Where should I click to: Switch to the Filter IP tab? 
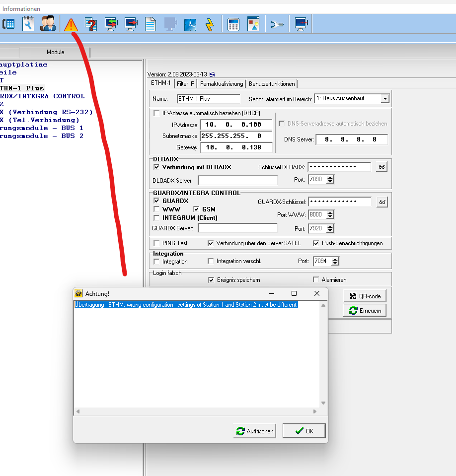186,84
